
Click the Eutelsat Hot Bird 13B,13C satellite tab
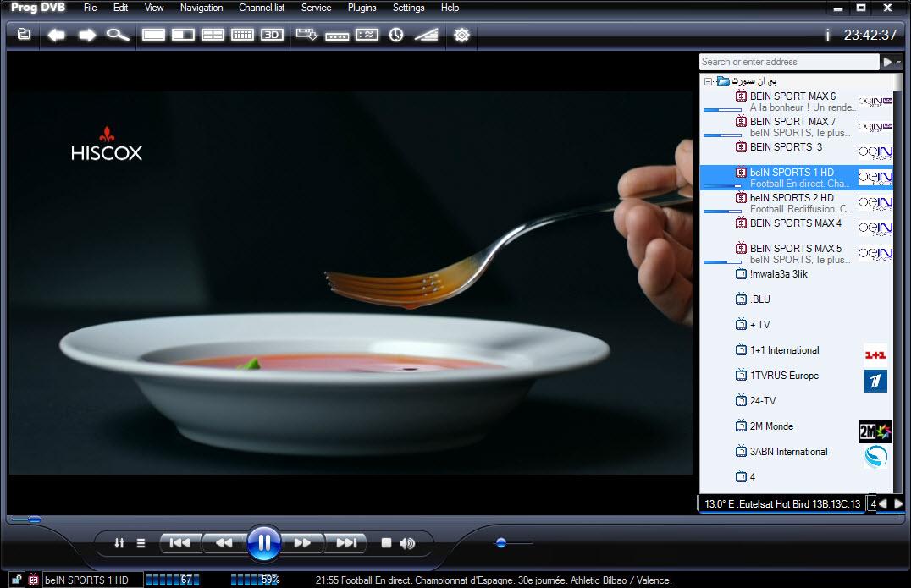[x=782, y=504]
